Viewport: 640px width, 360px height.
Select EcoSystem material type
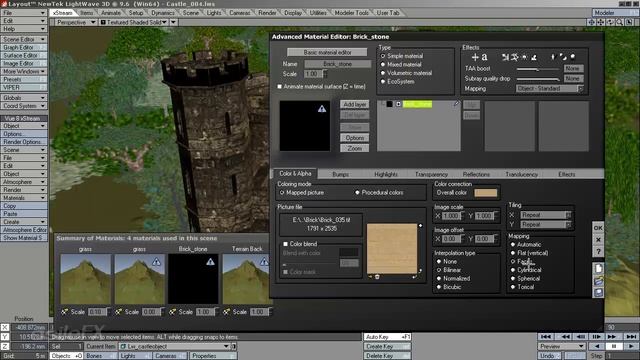coord(397,82)
